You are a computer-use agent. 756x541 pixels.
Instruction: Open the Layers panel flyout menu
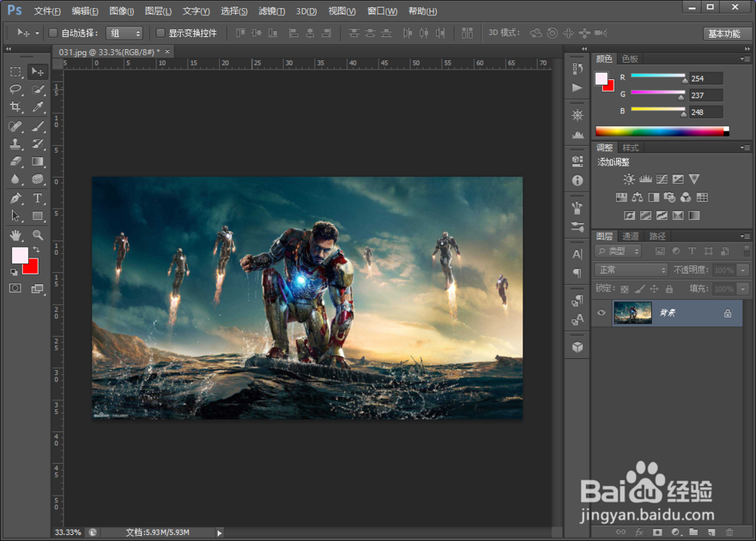(745, 236)
